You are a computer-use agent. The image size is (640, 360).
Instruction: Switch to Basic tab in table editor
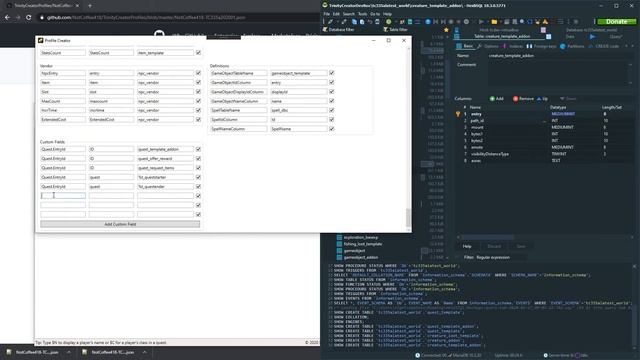465,46
